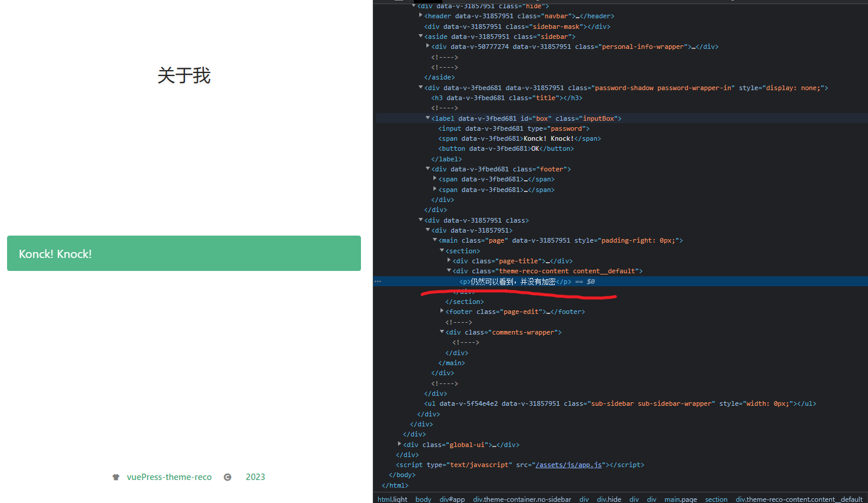
Task: Select the closing /aside tag line
Action: coord(439,77)
